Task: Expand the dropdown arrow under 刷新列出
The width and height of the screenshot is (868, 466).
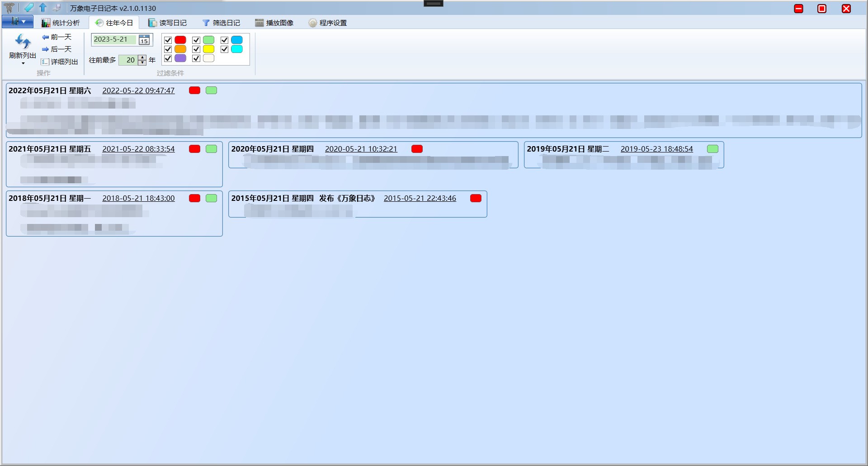Action: click(23, 63)
